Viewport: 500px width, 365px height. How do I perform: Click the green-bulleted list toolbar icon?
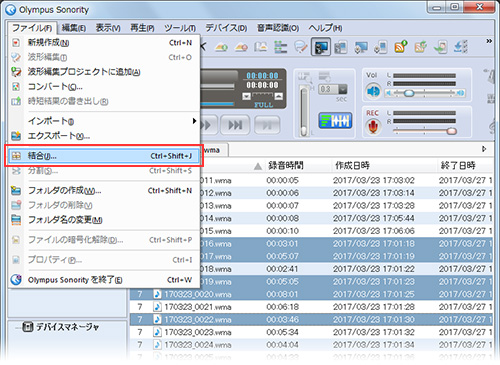coord(281,47)
